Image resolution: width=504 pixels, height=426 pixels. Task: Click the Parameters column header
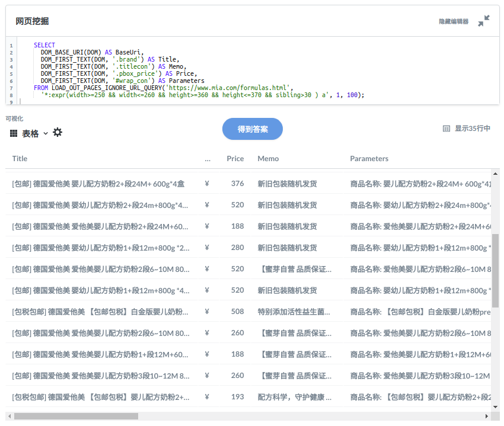point(369,158)
